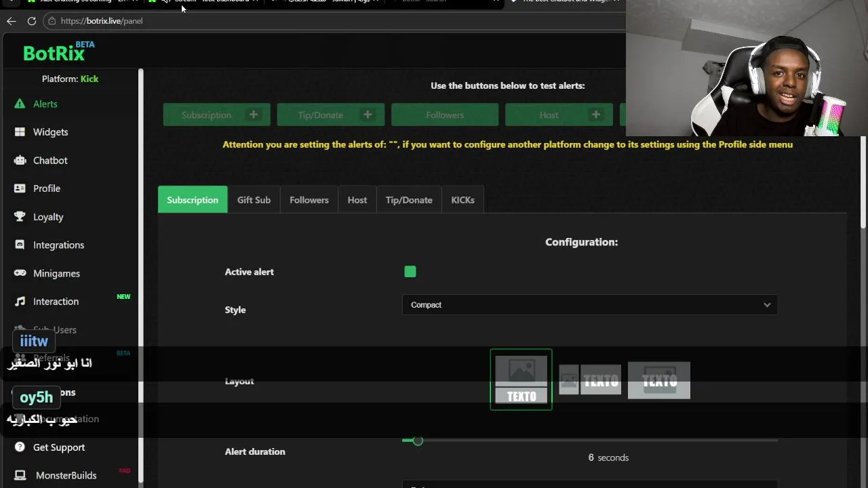Viewport: 868px width, 488px height.
Task: Toggle the Active alert checkbox
Action: click(x=410, y=272)
